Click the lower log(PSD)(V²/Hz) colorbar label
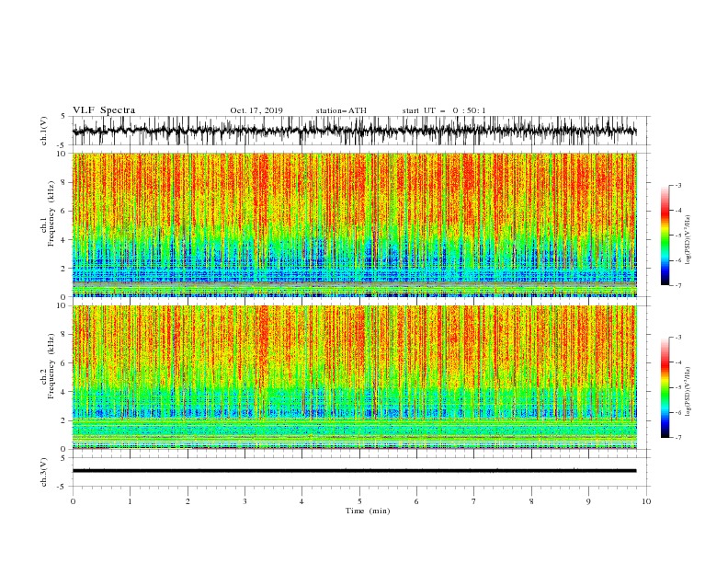 click(x=688, y=391)
